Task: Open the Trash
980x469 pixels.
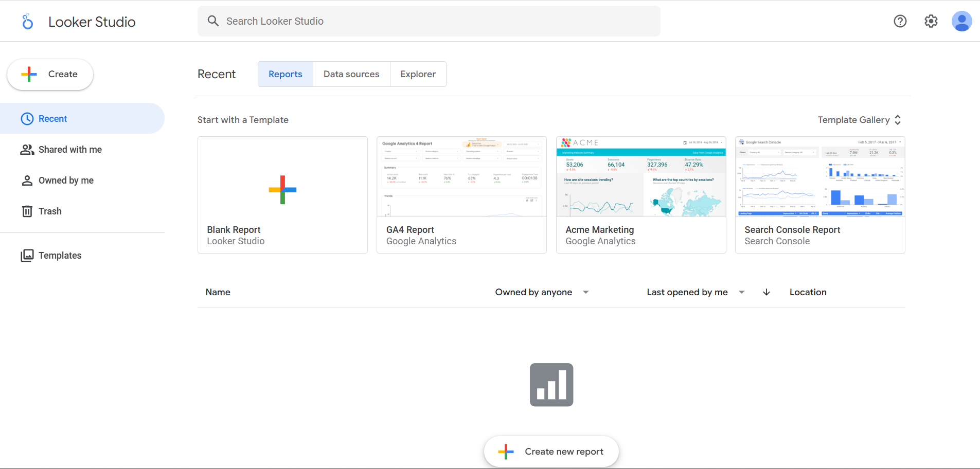Action: tap(49, 211)
